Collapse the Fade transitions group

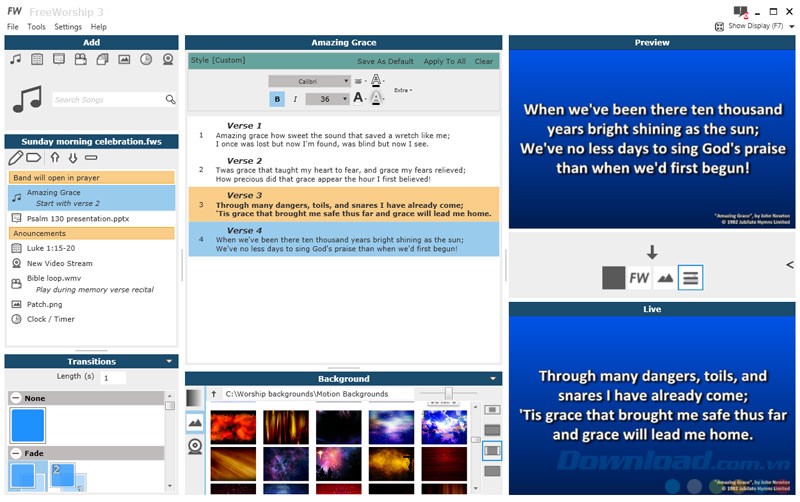click(16, 453)
